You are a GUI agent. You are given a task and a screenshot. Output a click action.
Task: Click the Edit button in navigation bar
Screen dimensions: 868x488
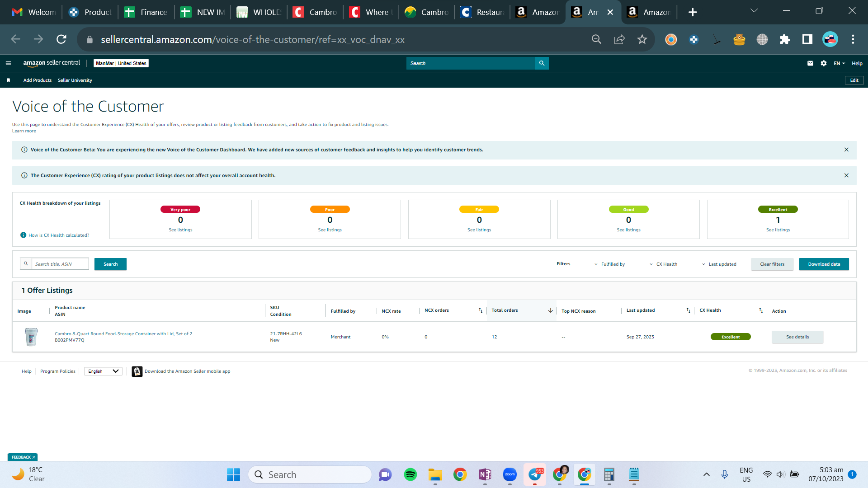coord(854,80)
